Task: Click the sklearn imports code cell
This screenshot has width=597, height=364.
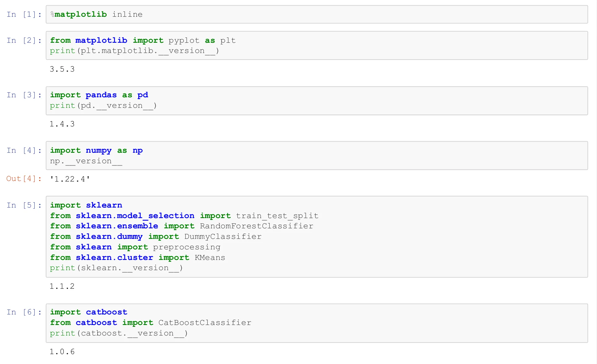Action: [x=316, y=237]
